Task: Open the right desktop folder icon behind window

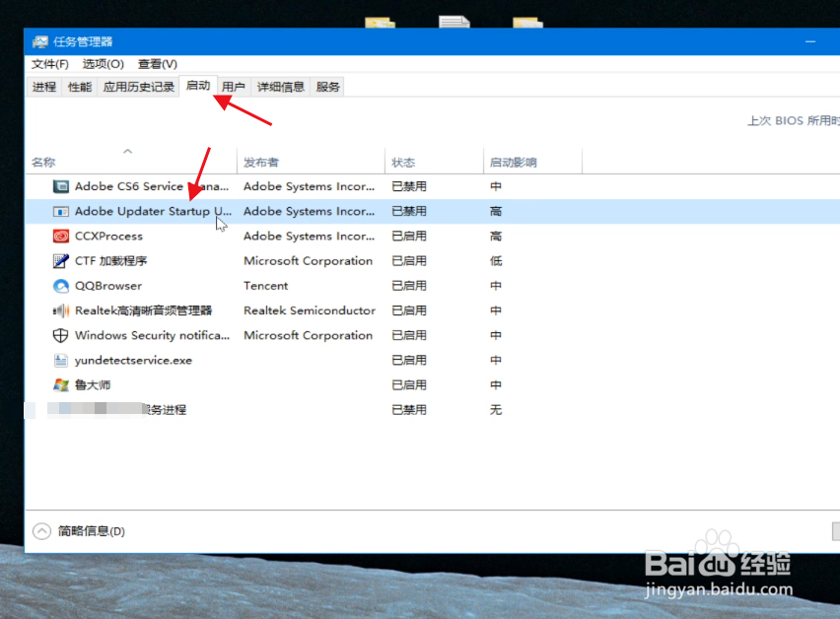Action: pyautogui.click(x=527, y=22)
